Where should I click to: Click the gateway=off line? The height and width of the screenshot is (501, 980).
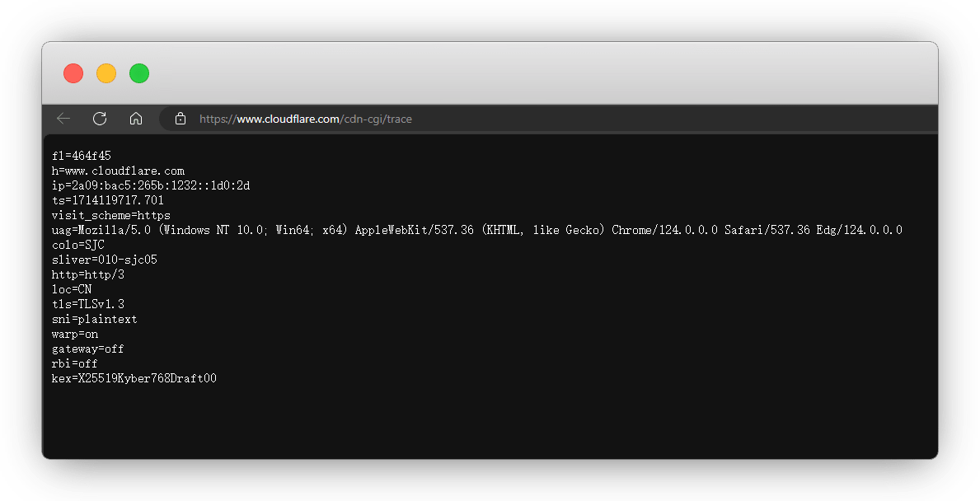(x=87, y=349)
